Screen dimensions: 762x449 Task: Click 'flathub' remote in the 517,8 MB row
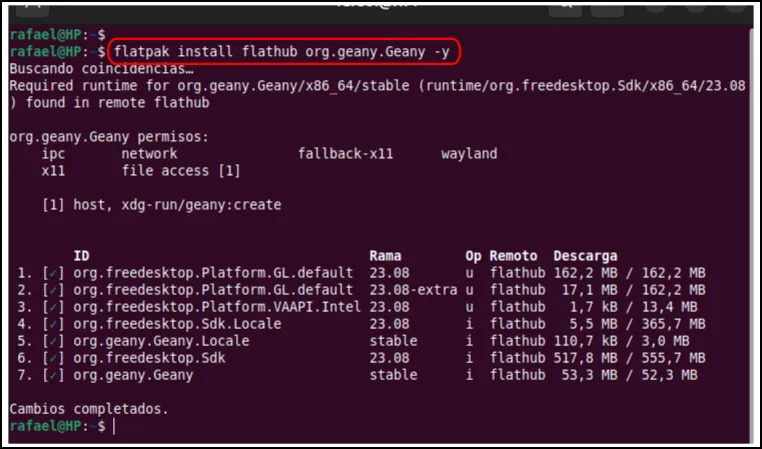517,358
